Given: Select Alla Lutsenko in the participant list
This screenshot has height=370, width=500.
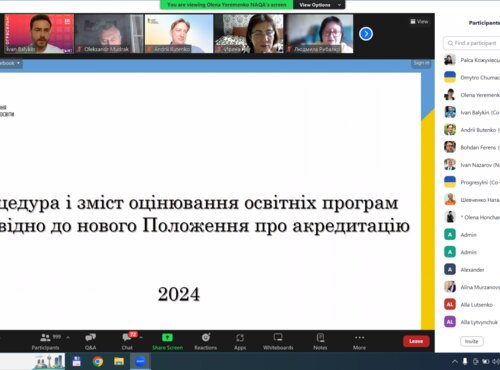Looking at the screenshot, I should 472,304.
